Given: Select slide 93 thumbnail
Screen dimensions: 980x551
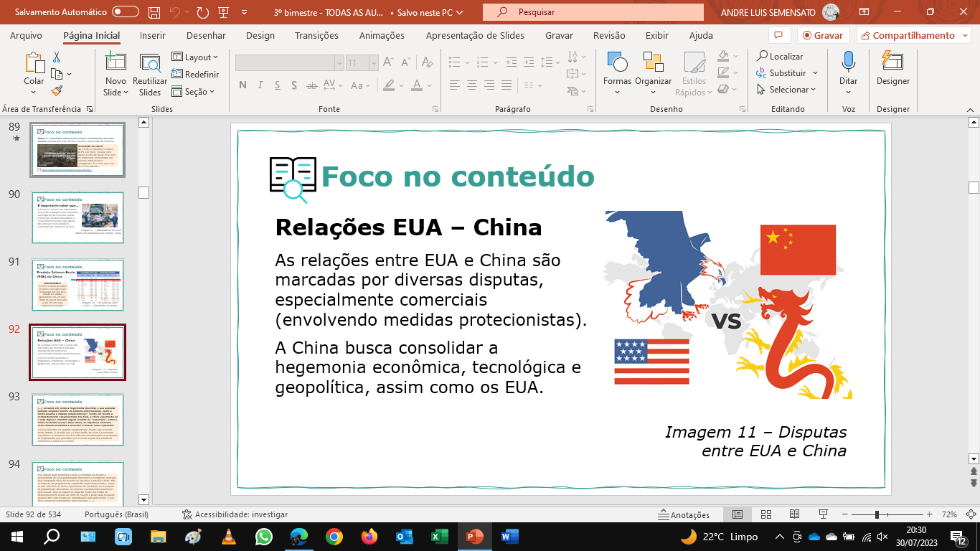Looking at the screenshot, I should click(77, 420).
